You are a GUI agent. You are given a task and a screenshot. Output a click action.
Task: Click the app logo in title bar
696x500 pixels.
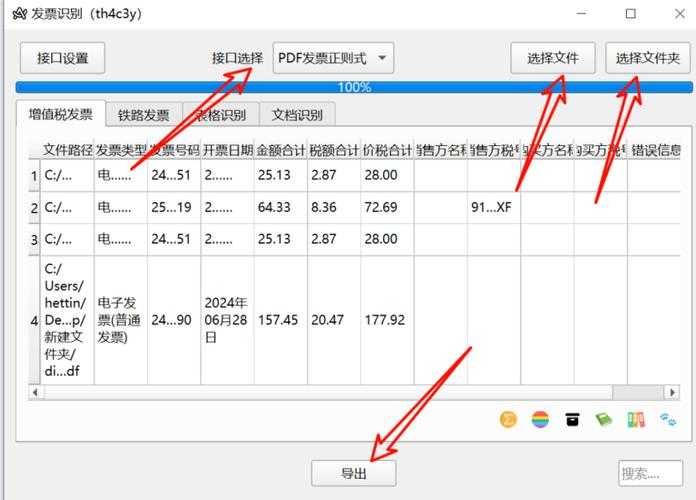[x=20, y=14]
